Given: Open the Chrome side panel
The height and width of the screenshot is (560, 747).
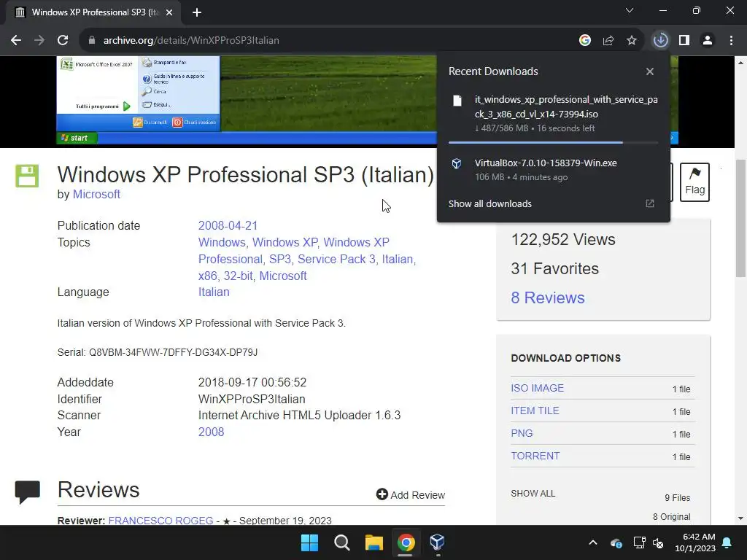Looking at the screenshot, I should point(684,41).
